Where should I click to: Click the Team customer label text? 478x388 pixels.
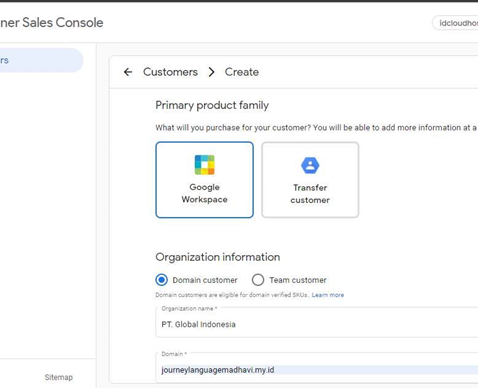pyautogui.click(x=298, y=280)
